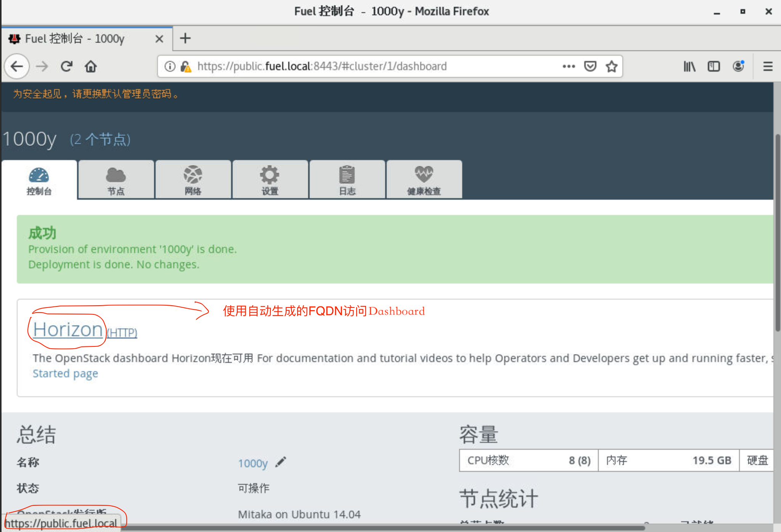Click the (HTTP) Horizon link
The height and width of the screenshot is (532, 781).
[122, 333]
